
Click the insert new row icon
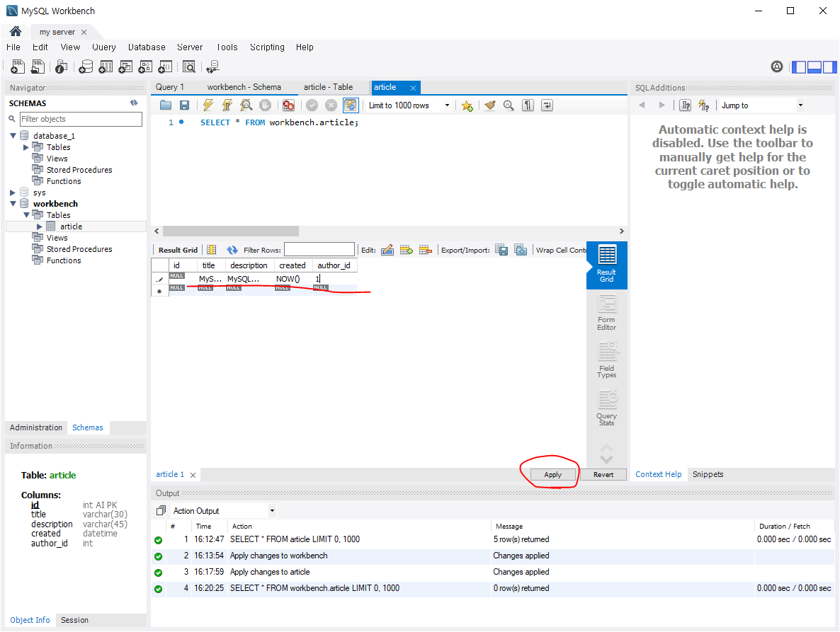407,250
